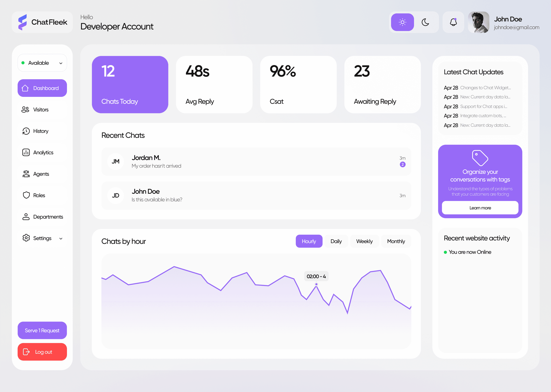
Task: Open the Visitors menu item
Action: [42, 110]
